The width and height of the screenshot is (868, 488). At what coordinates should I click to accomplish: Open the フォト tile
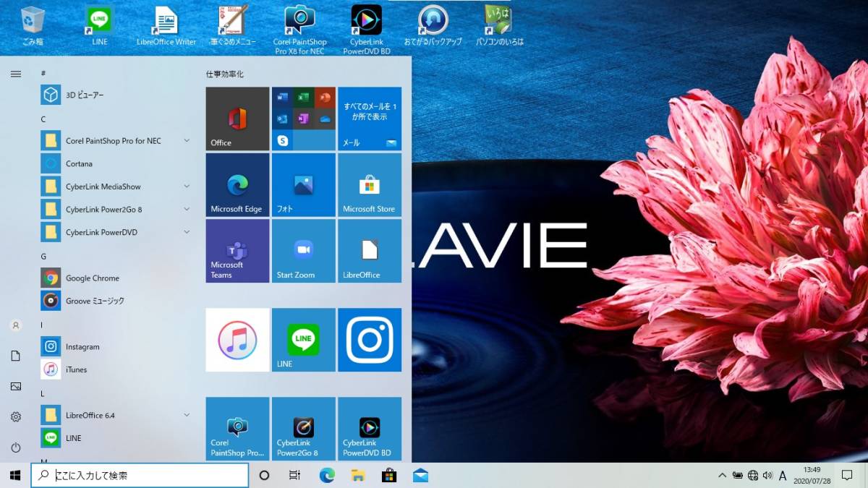click(x=303, y=184)
